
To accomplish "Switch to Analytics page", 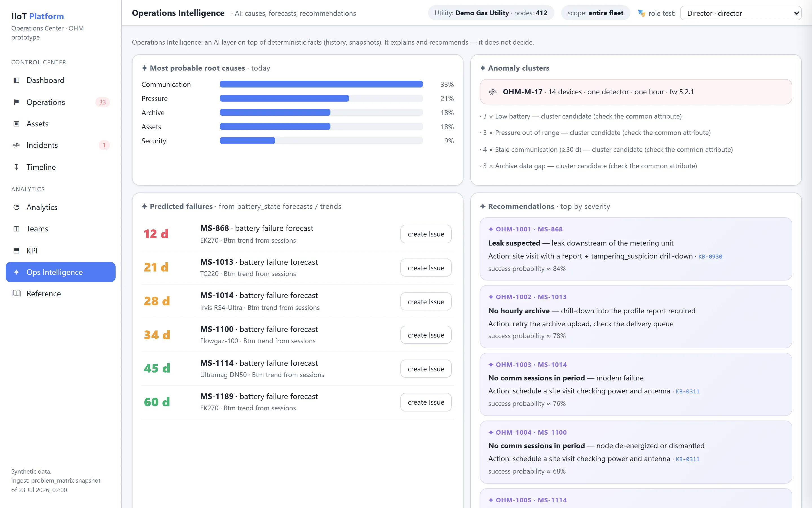I will tap(61, 207).
